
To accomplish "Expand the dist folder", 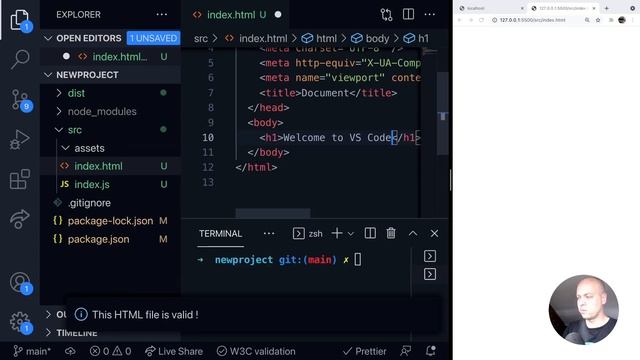I will click(76, 93).
